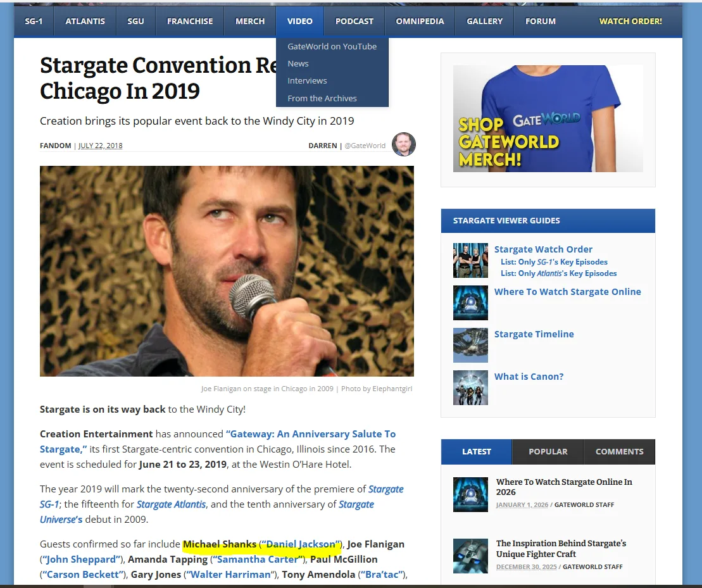This screenshot has height=588, width=702.
Task: Click the WATCH ORDER! link in navbar
Action: tap(630, 21)
